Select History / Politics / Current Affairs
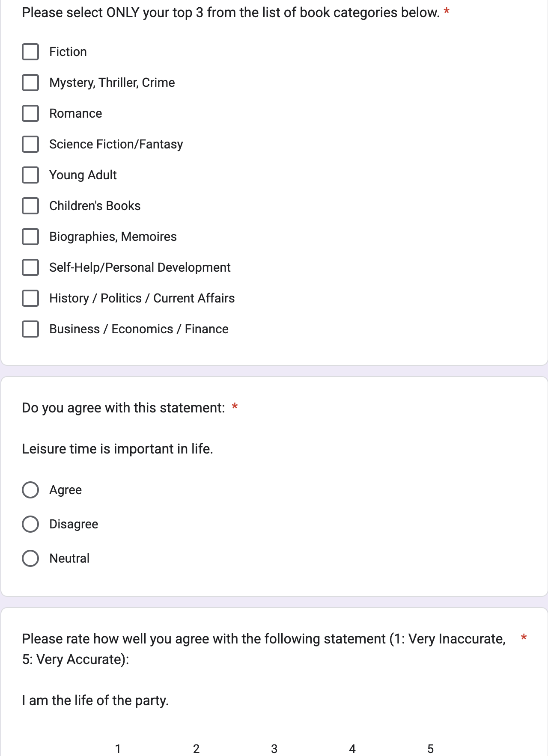This screenshot has height=756, width=548. [30, 298]
